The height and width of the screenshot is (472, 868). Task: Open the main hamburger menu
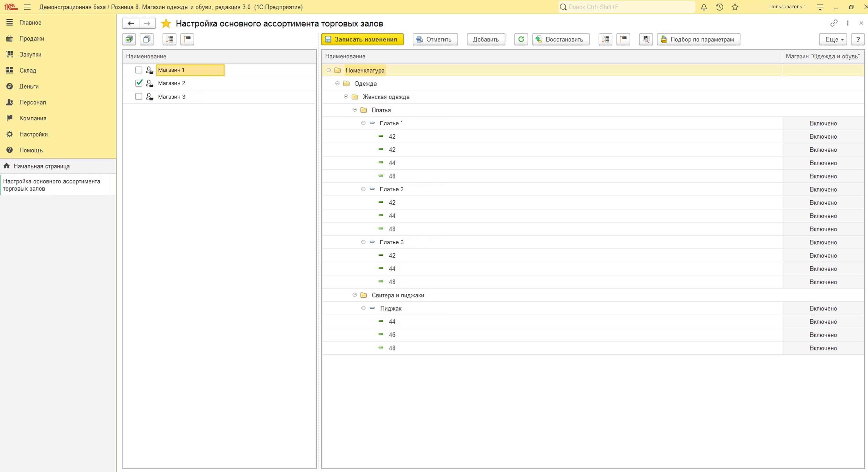(x=27, y=7)
